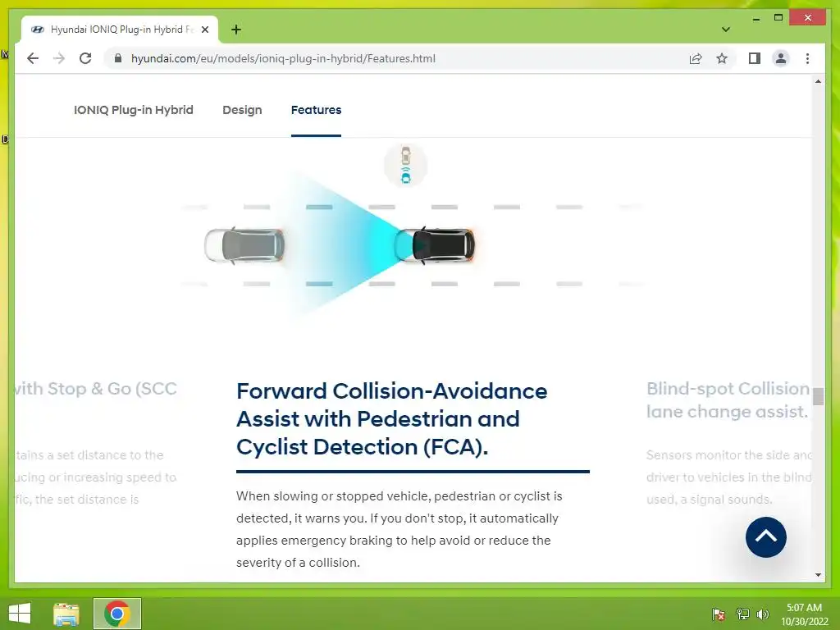Image resolution: width=840 pixels, height=630 pixels.
Task: Click the Forward Collision-Avoidance Assist heading
Action: 391,419
